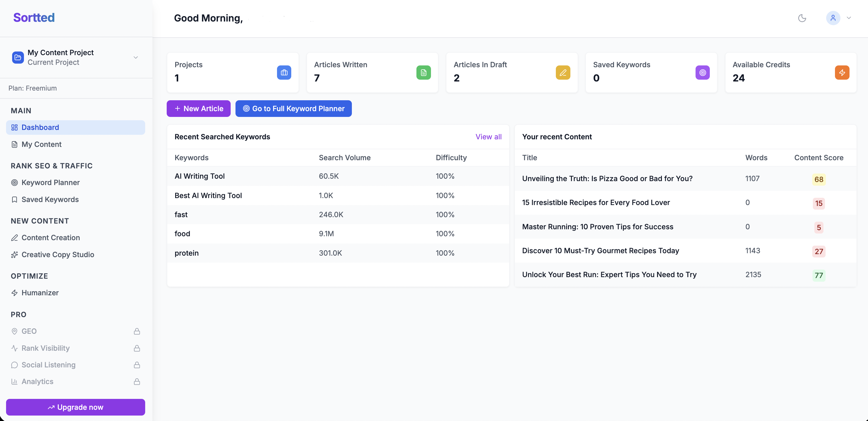Click the lock icon beside Social Listening

pyautogui.click(x=137, y=365)
